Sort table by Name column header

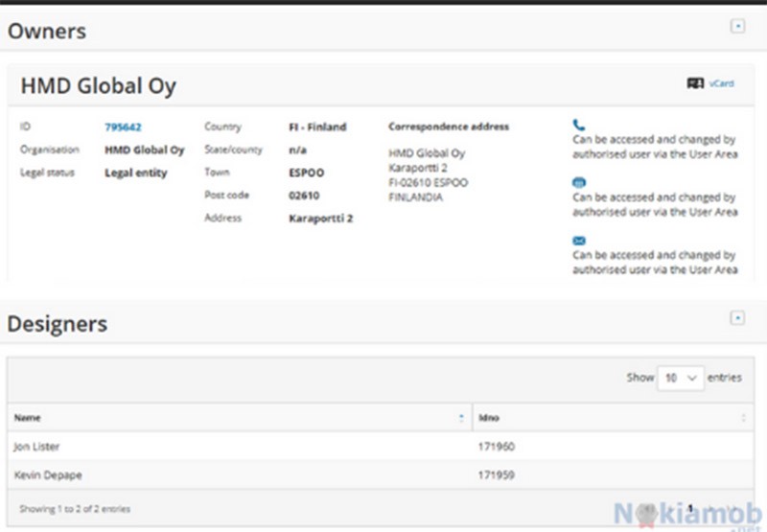click(27, 418)
